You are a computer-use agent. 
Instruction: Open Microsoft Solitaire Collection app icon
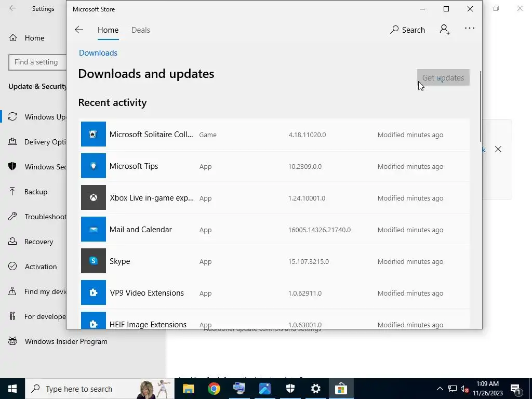point(94,135)
